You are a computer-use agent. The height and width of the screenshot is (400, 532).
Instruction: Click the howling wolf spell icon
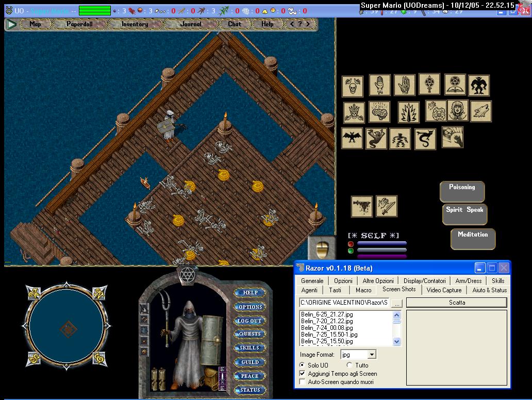pyautogui.click(x=481, y=111)
